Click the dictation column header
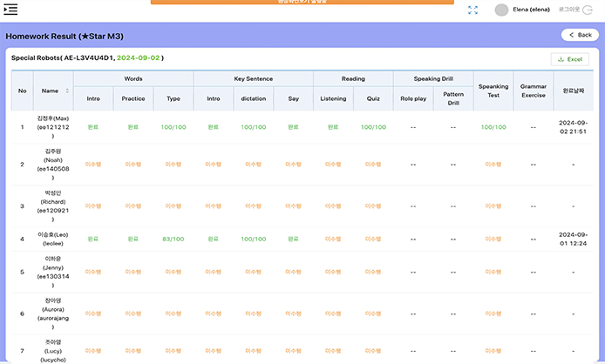The height and width of the screenshot is (364, 605). [253, 99]
